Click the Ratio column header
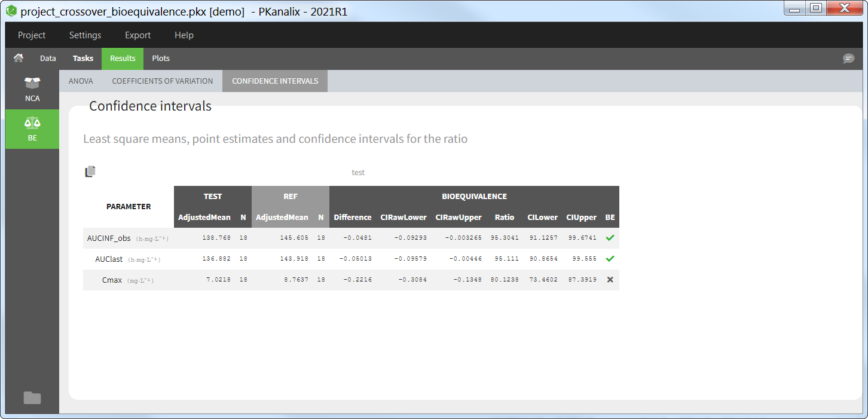 [x=505, y=218]
